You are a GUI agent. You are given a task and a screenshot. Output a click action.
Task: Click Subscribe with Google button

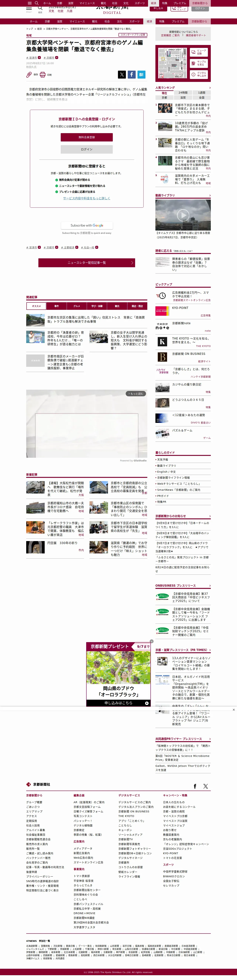87,225
